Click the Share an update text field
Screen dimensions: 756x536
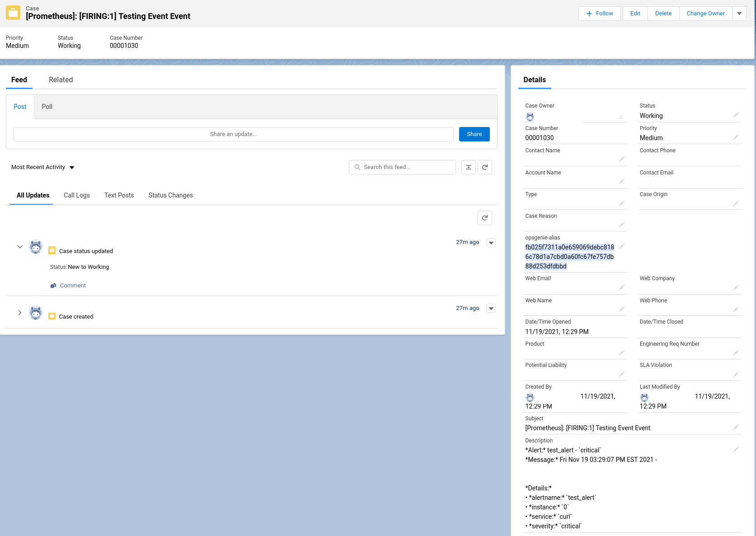(234, 134)
